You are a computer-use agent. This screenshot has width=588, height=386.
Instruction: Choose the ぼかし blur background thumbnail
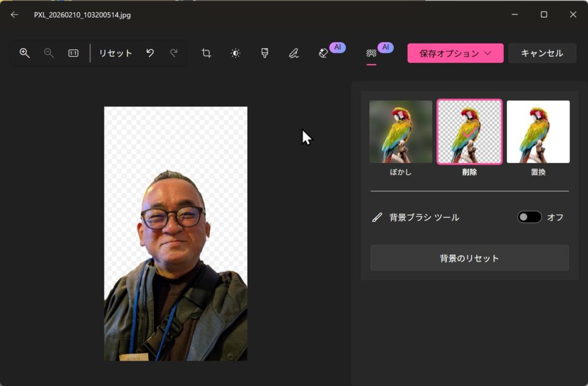(x=401, y=132)
